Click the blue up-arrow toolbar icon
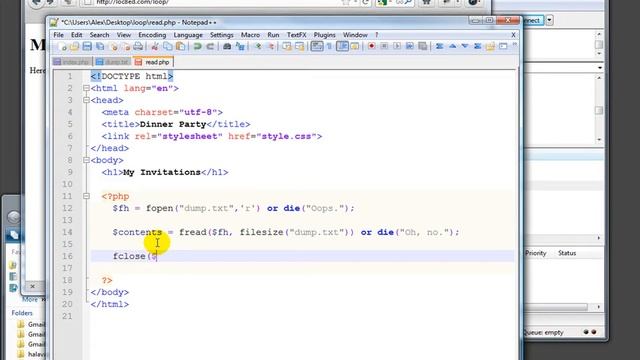Viewport: 640px width, 360px height. click(452, 47)
